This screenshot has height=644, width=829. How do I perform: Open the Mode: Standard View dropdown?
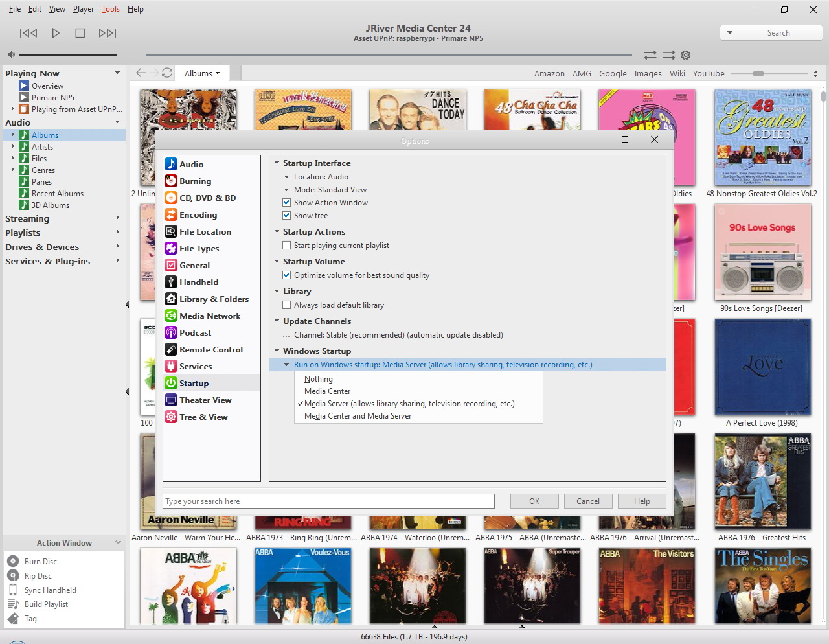click(x=287, y=190)
